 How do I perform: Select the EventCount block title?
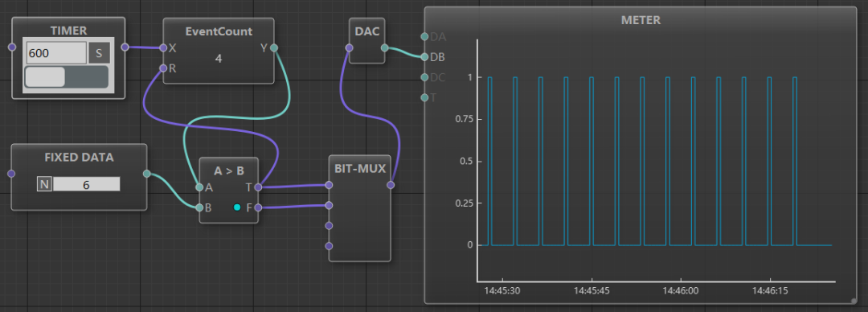point(219,31)
